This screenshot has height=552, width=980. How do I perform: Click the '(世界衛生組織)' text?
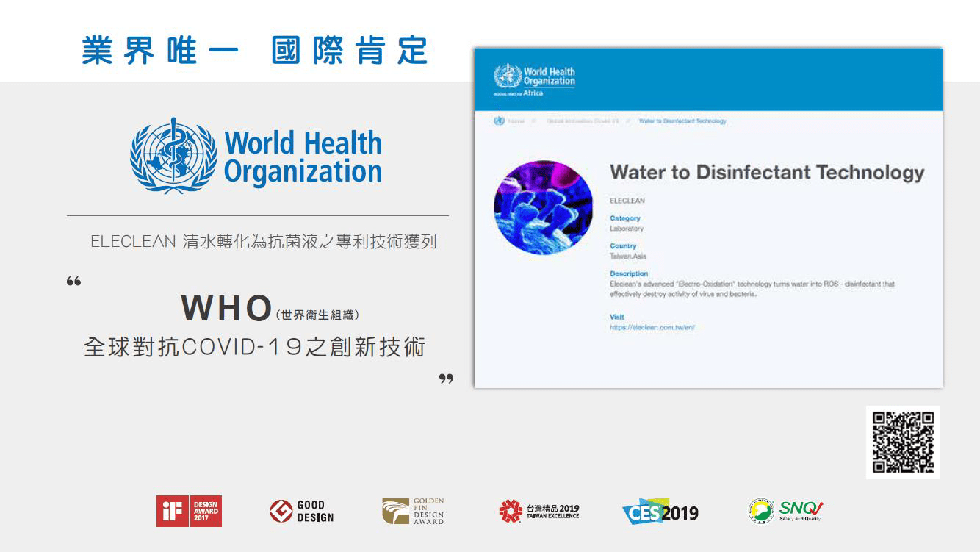(x=319, y=315)
